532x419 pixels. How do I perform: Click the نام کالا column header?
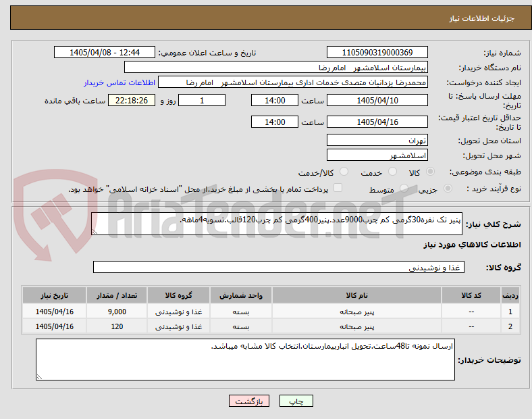(x=356, y=295)
